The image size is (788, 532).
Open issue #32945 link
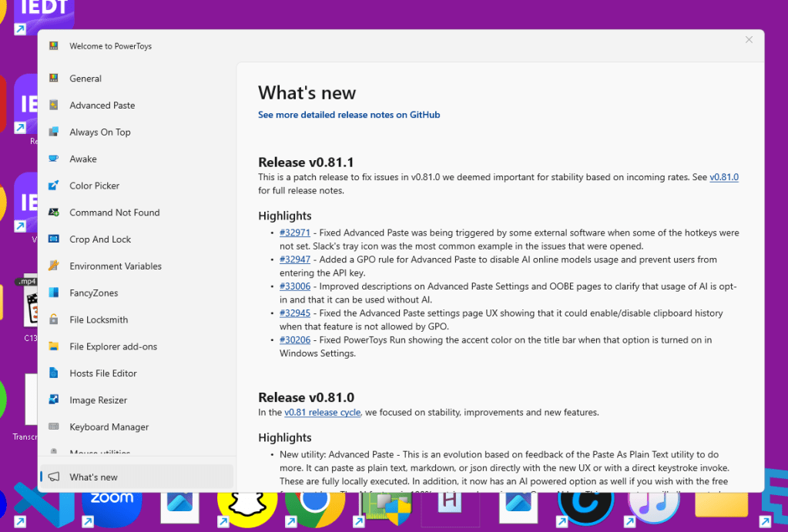(295, 313)
